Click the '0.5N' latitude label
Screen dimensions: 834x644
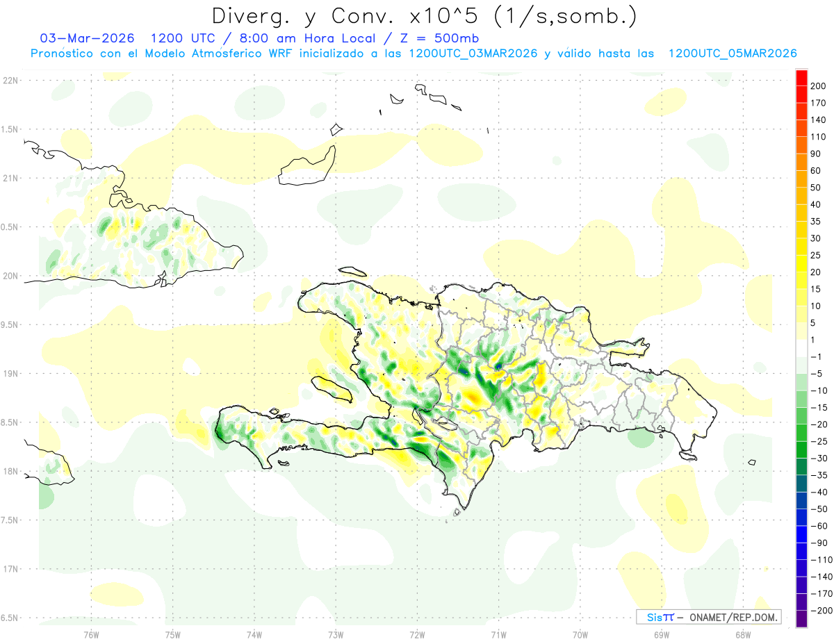click(x=10, y=227)
